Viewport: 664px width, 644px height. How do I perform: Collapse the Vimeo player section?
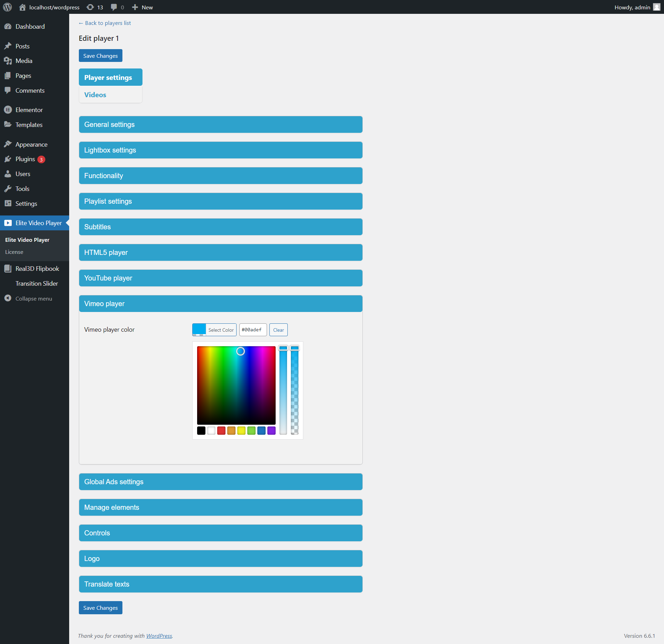pos(220,304)
